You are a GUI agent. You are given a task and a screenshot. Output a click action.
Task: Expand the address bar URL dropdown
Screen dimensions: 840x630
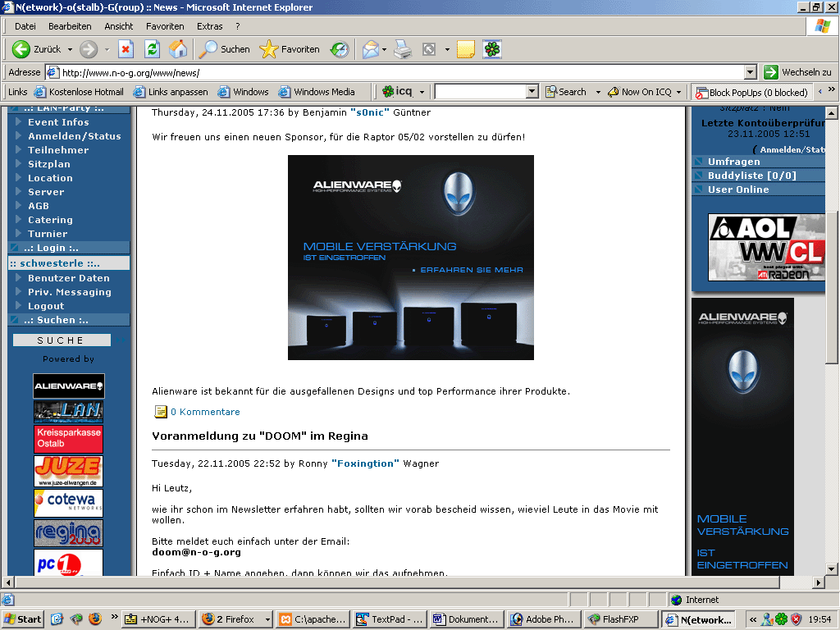click(x=750, y=72)
